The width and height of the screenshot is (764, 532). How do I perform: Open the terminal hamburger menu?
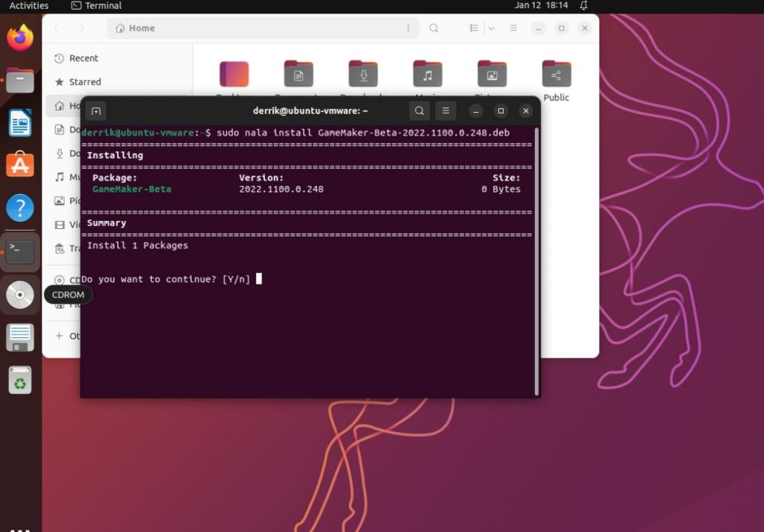tap(445, 110)
